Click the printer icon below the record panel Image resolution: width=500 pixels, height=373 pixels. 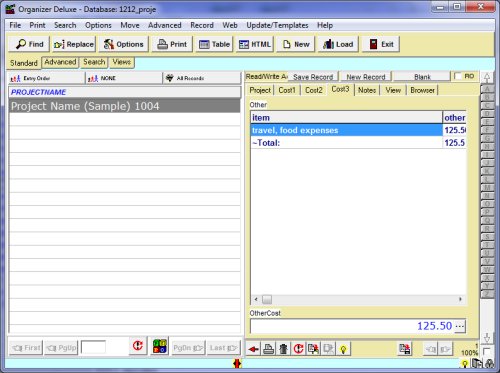click(269, 349)
